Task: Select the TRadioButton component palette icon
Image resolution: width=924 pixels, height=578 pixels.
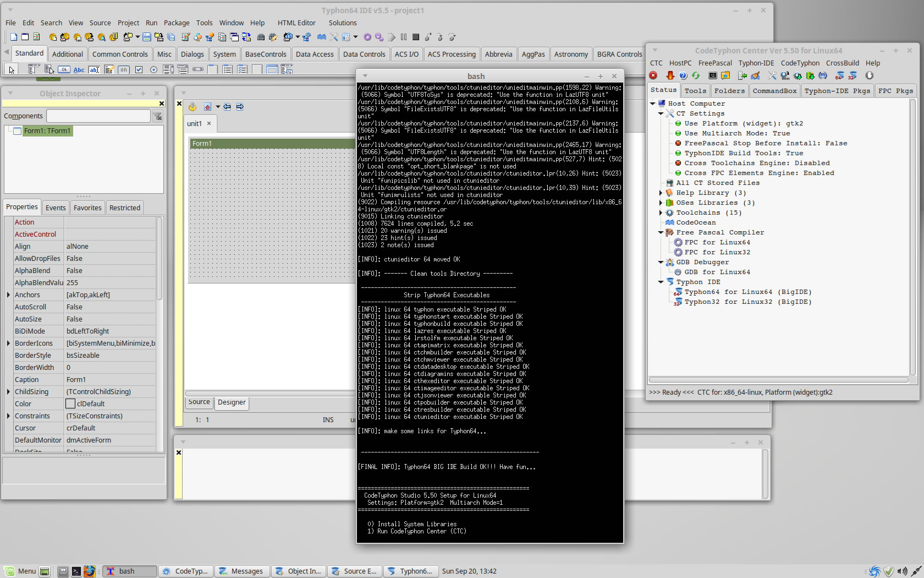Action: tap(153, 69)
